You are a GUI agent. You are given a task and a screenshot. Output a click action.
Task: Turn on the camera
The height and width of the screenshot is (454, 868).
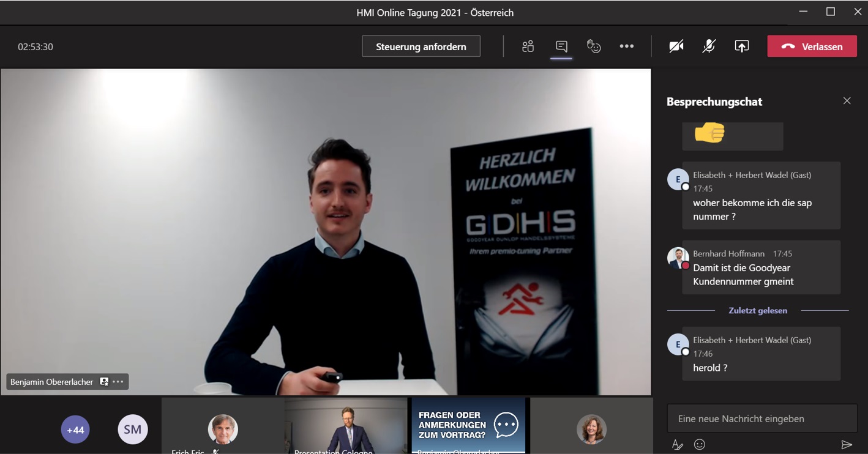tap(676, 47)
